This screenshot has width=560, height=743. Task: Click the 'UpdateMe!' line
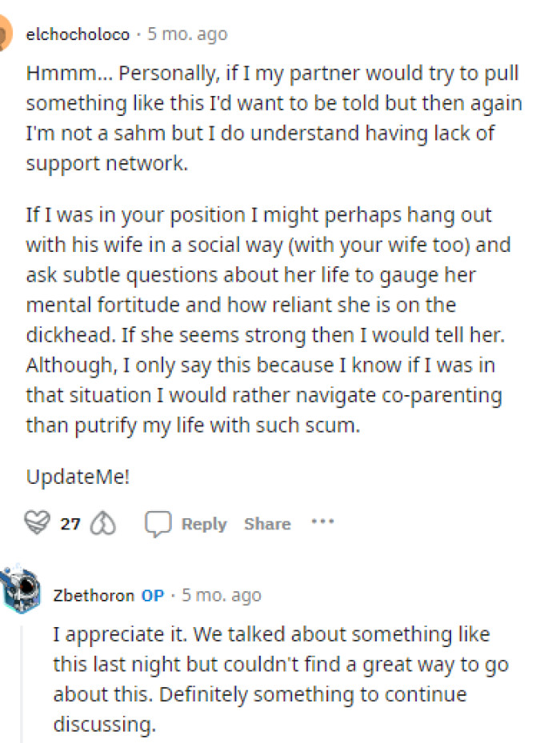pyautogui.click(x=78, y=477)
